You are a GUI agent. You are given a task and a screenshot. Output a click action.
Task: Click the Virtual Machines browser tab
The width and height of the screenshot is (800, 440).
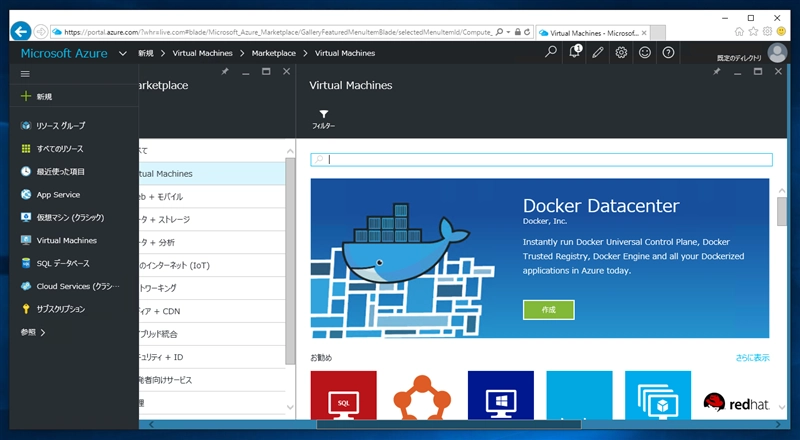click(593, 33)
